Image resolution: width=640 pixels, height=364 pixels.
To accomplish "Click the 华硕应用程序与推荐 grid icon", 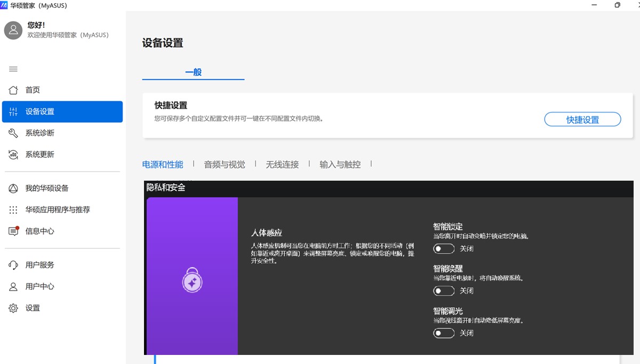I will (x=13, y=210).
